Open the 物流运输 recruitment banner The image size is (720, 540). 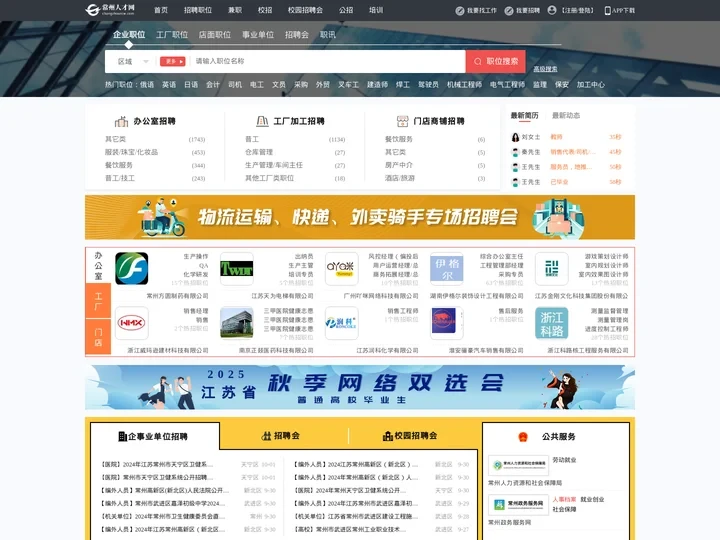360,217
